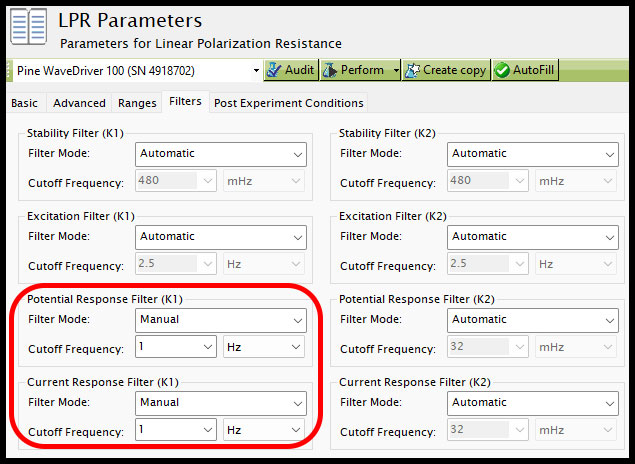Open Potential Response Filter (K1) Filter Mode dropdown
Screen dimensions: 635x464
221,320
